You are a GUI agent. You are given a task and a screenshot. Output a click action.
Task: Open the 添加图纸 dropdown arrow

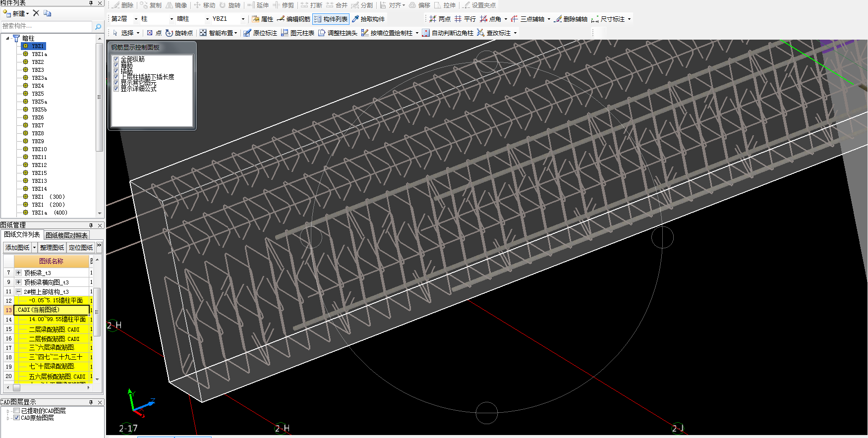(35, 247)
